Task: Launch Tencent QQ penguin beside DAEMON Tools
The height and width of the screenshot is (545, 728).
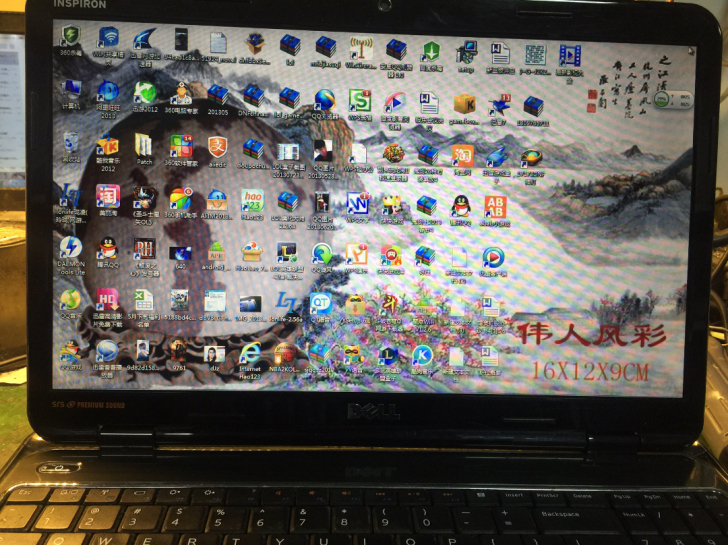Action: 108,249
